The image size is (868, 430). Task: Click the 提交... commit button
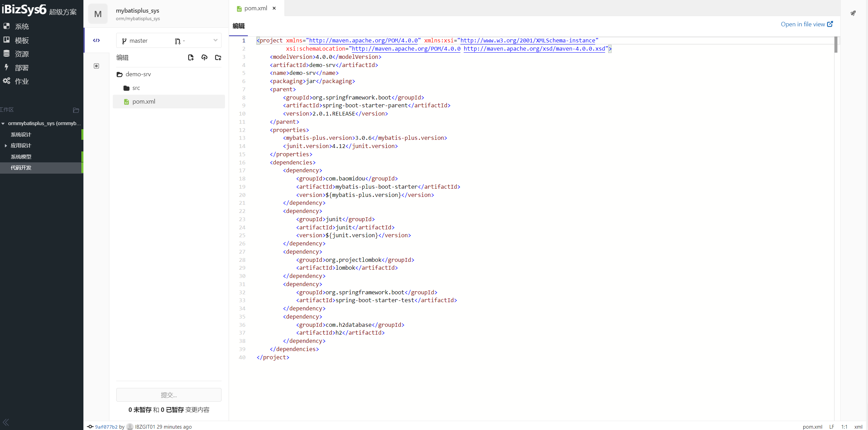pos(169,395)
